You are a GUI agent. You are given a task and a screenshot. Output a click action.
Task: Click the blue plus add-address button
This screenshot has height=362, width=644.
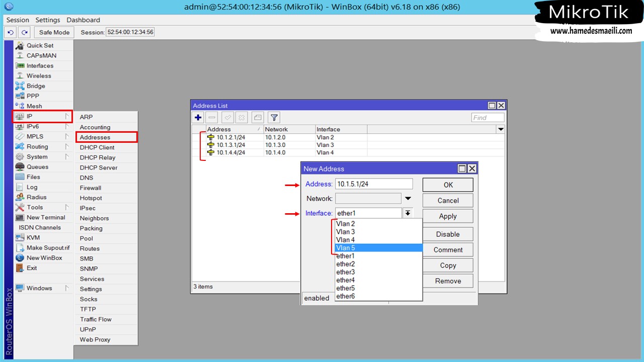(198, 118)
